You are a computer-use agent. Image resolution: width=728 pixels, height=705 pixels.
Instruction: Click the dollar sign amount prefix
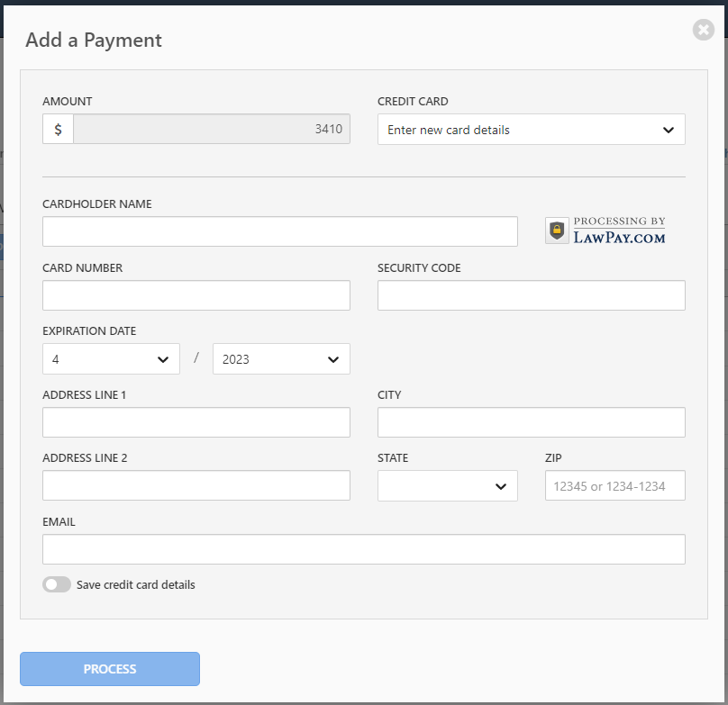pyautogui.click(x=58, y=129)
